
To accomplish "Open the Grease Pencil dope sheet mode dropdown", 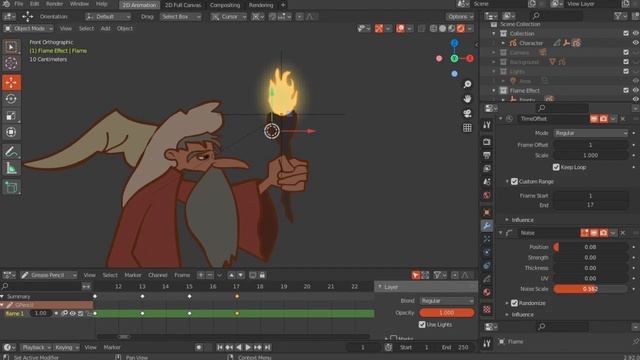I will coord(49,275).
